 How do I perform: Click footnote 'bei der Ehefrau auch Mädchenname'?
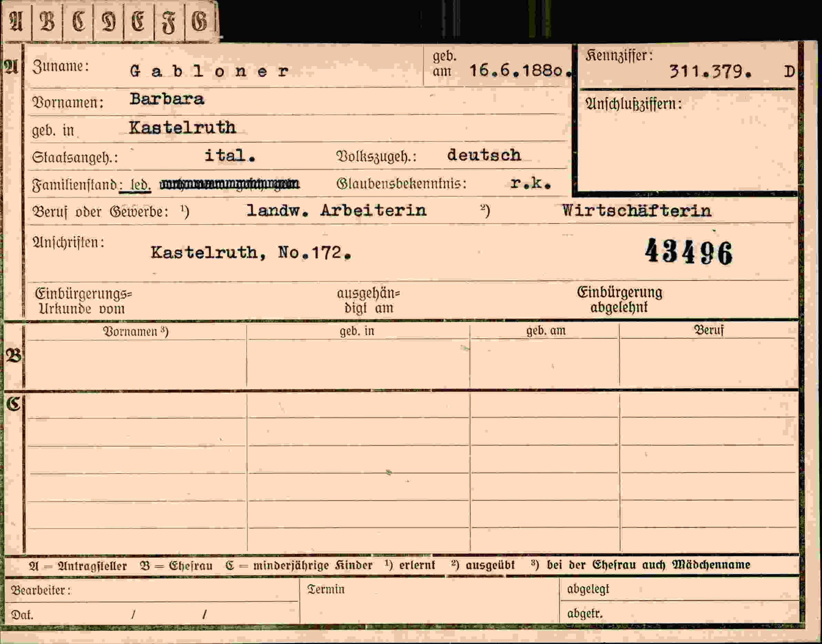[648, 564]
